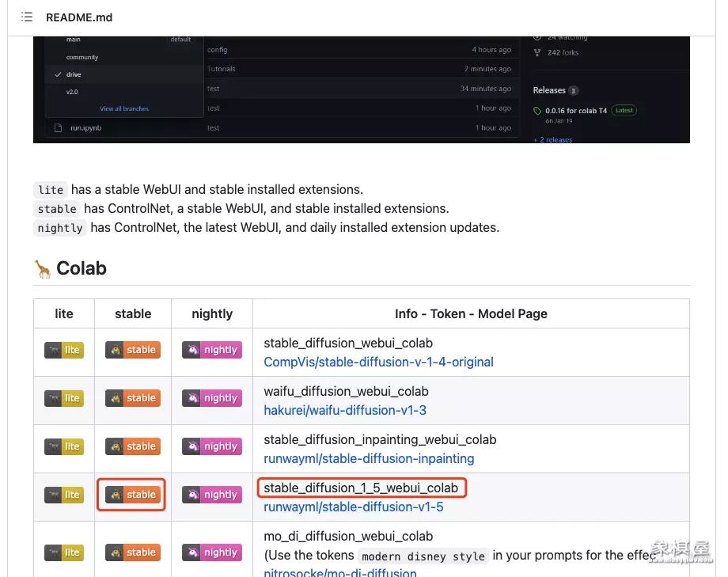This screenshot has height=577, width=728.
Task: Click the giraffe emoji beside Colab heading
Action: coord(43,269)
